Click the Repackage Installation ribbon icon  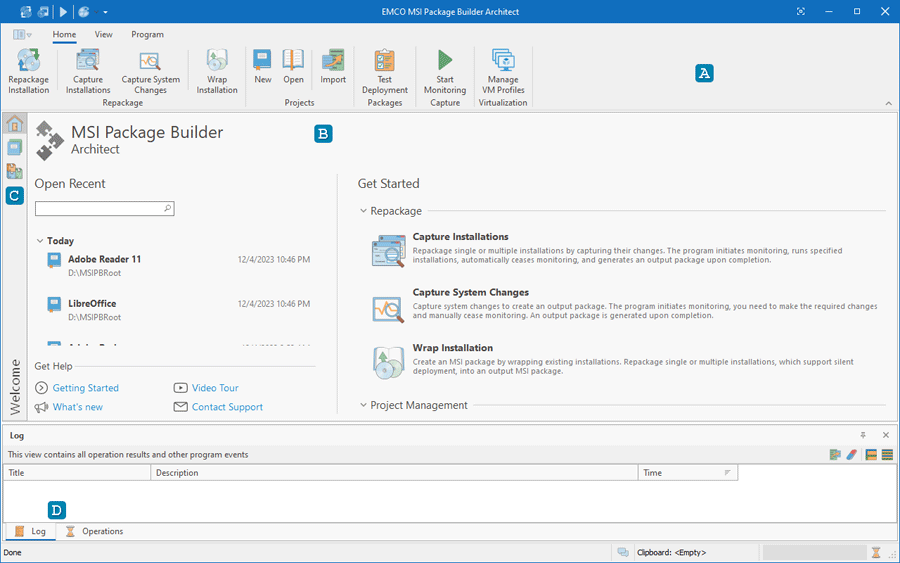28,71
